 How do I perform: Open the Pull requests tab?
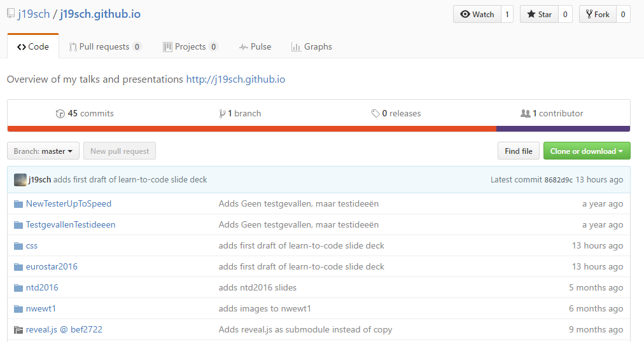[x=105, y=47]
